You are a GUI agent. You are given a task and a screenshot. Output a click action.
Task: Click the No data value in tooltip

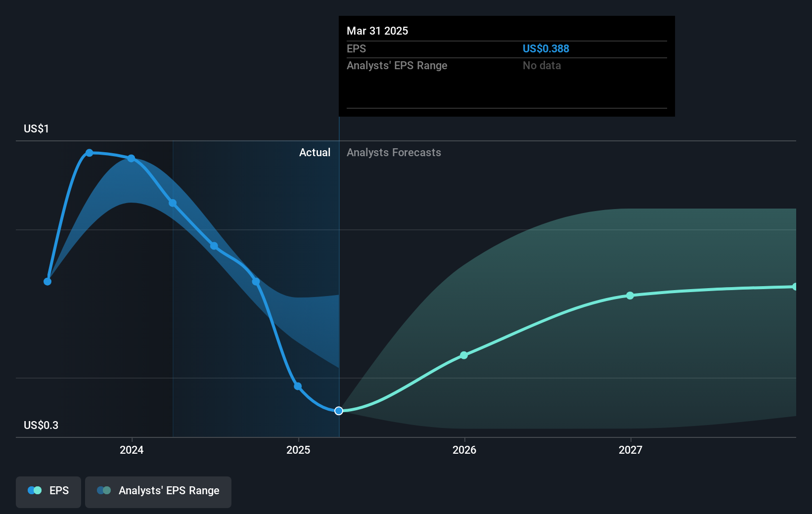541,65
